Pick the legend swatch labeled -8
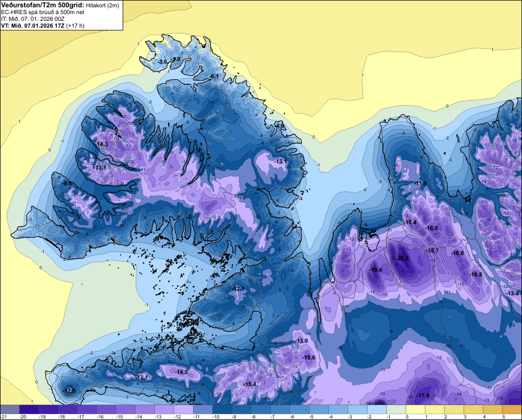 (260, 410)
